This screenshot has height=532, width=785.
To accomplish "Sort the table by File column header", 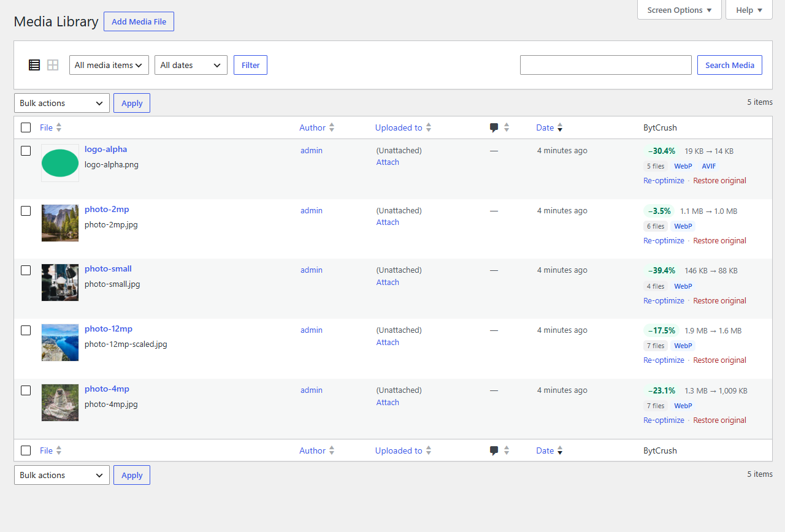I will (51, 127).
